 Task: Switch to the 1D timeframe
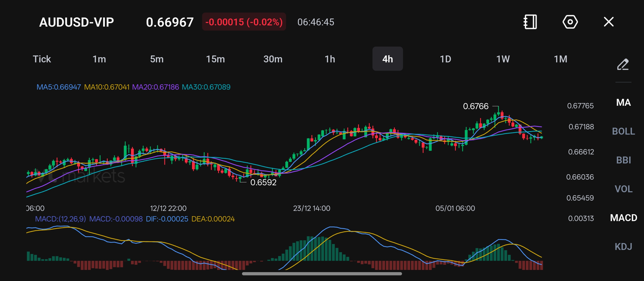click(445, 59)
